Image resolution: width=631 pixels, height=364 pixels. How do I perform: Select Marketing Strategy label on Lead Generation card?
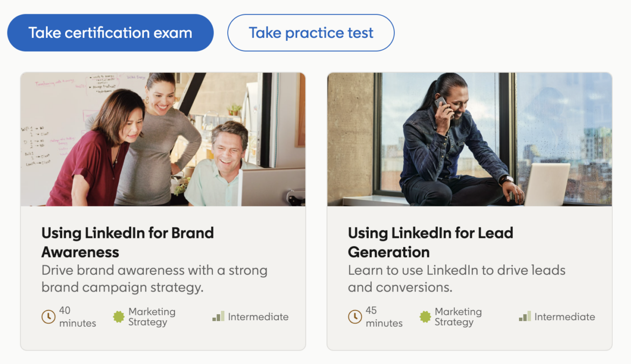click(458, 317)
